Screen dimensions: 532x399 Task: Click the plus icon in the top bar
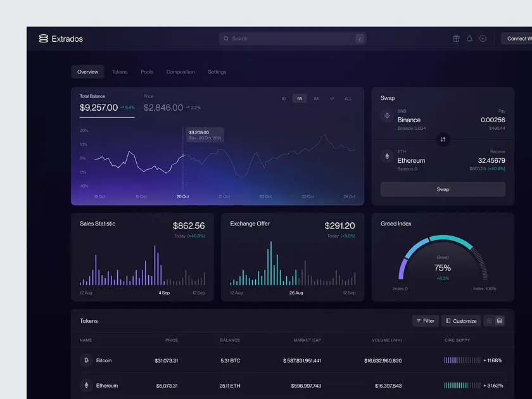coord(483,39)
